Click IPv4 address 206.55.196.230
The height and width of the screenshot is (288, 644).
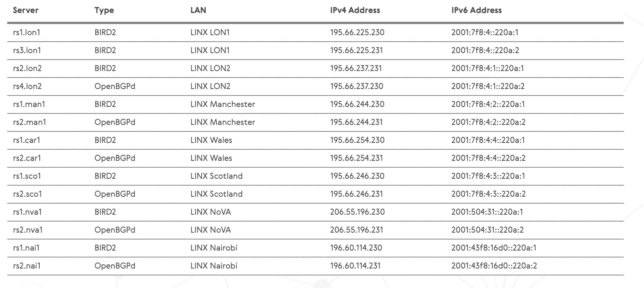pos(357,212)
